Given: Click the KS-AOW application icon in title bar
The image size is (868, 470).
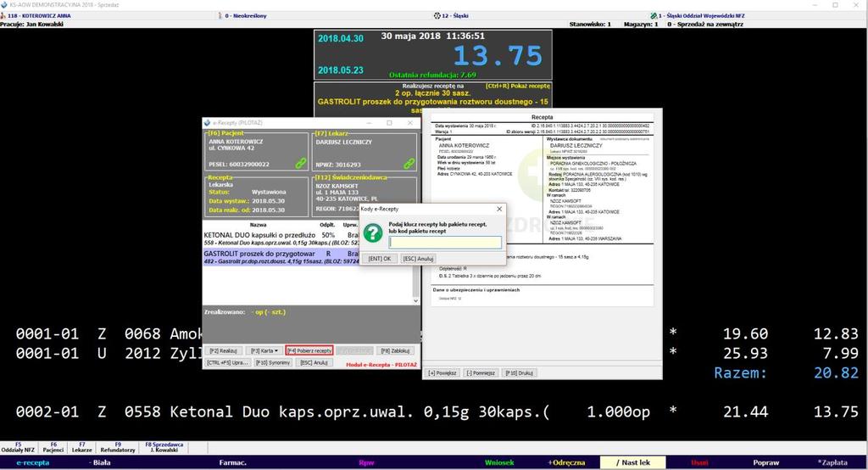Looking at the screenshot, I should coord(4,4).
